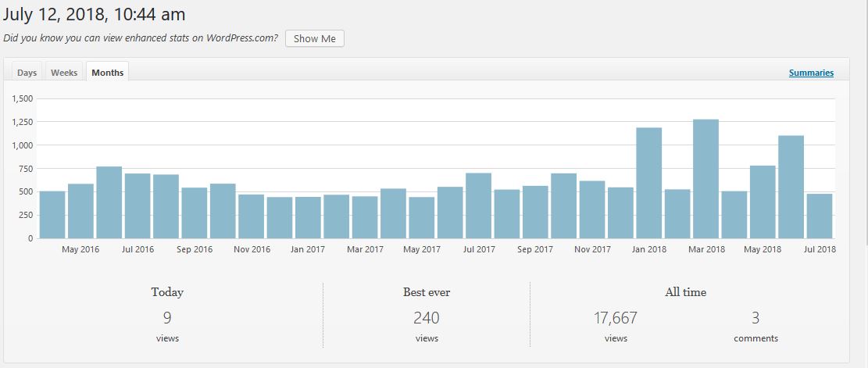868x368 pixels.
Task: Select the Months tab
Action: 107,73
